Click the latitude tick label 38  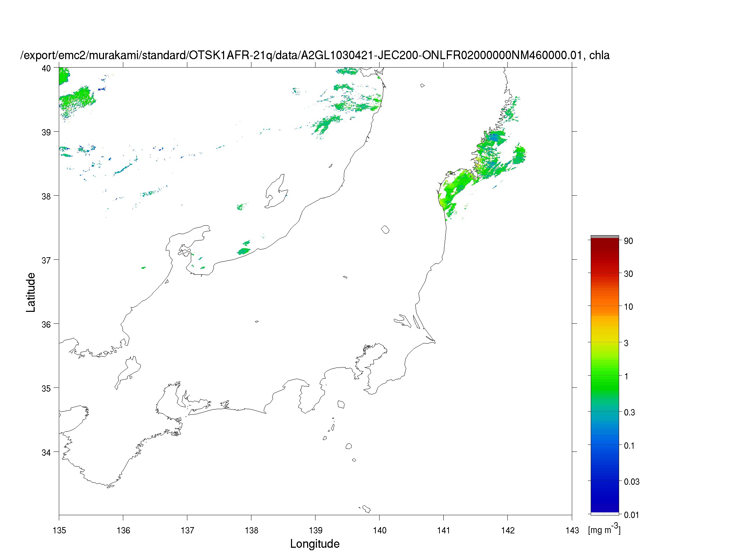coord(46,196)
